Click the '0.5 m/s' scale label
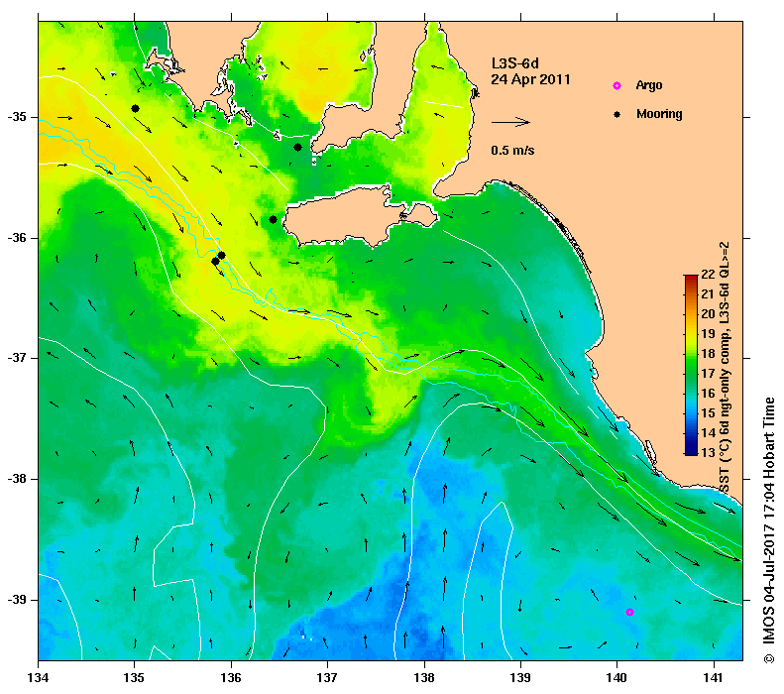Viewport: 784px width, 694px height. click(512, 150)
